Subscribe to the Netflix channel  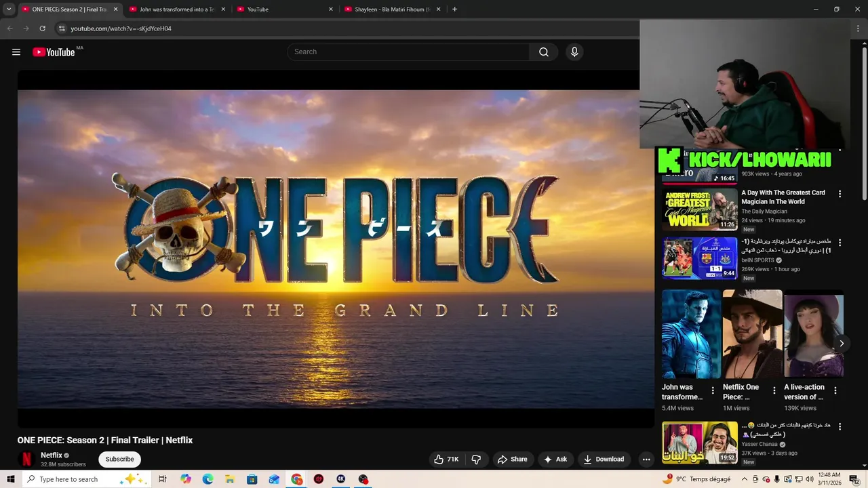[x=119, y=460]
